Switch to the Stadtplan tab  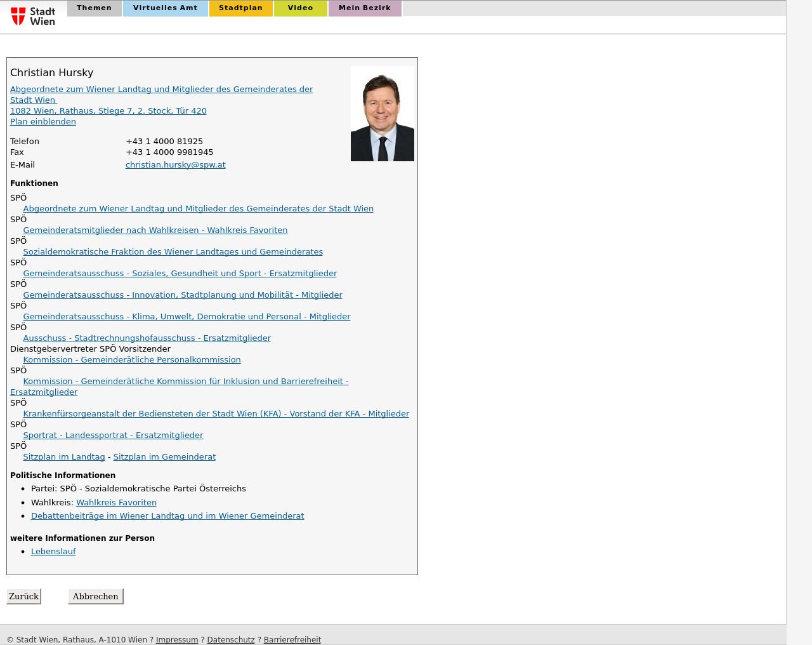click(240, 8)
